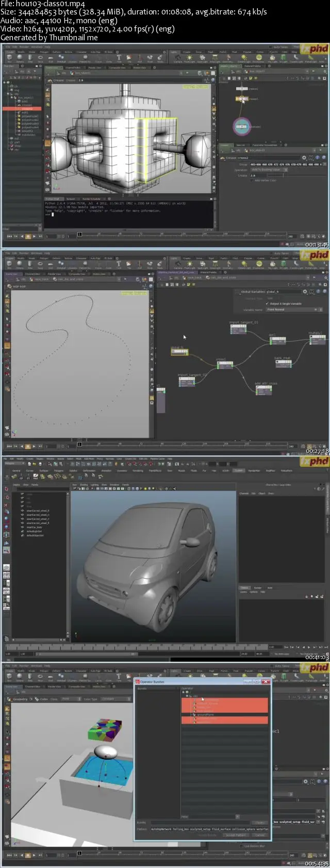The image size is (330, 868).
Task: Open the Operation dropdown in crease2 parameters
Action: pos(269,170)
